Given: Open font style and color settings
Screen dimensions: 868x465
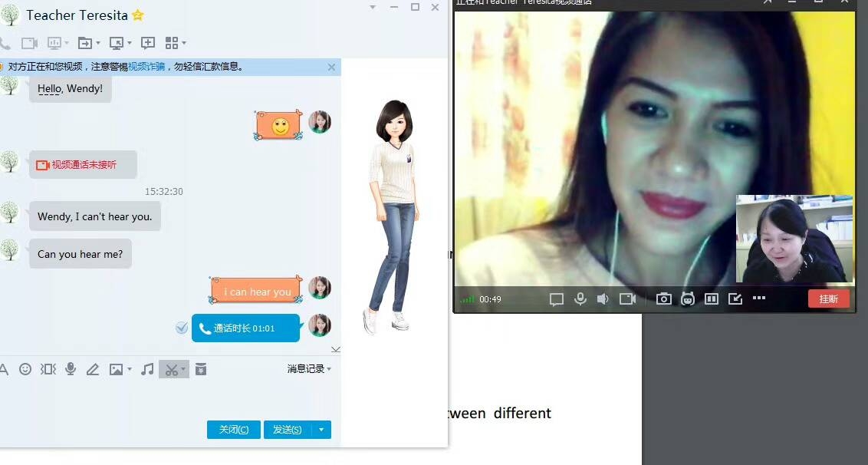Looking at the screenshot, I should (4, 369).
